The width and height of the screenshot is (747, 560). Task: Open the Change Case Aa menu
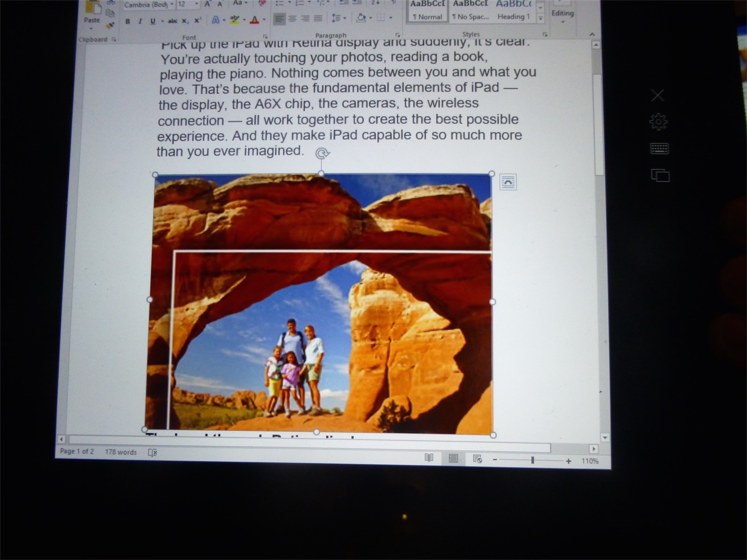coord(240,3)
